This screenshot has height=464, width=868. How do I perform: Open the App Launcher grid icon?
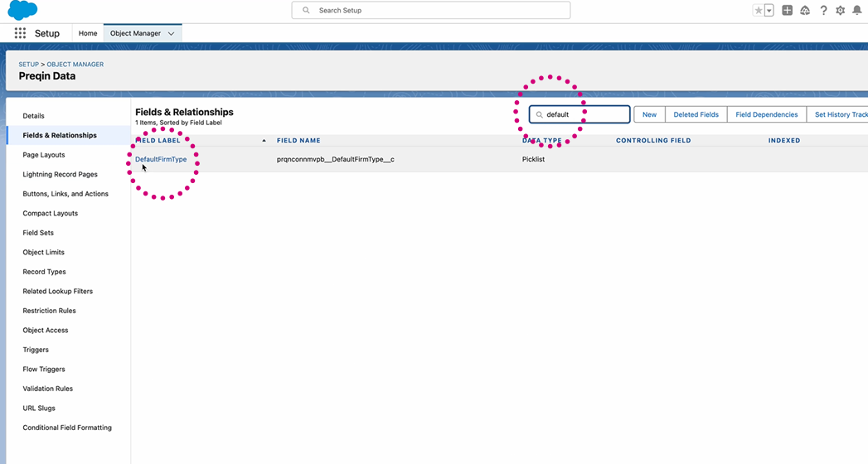[x=20, y=33]
